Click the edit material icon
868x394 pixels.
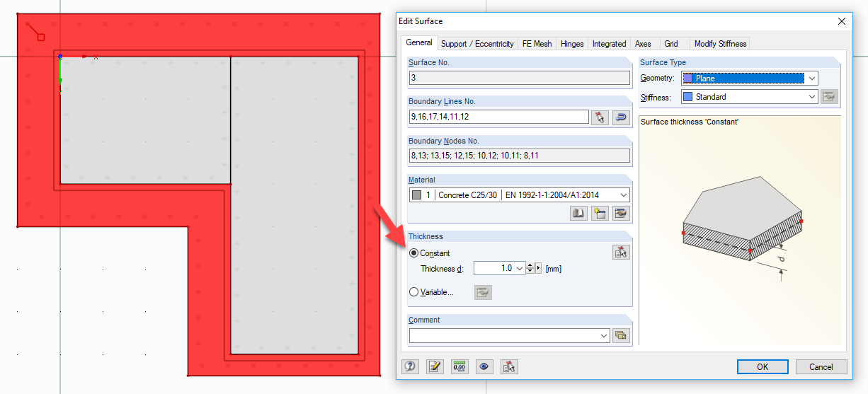tap(621, 213)
